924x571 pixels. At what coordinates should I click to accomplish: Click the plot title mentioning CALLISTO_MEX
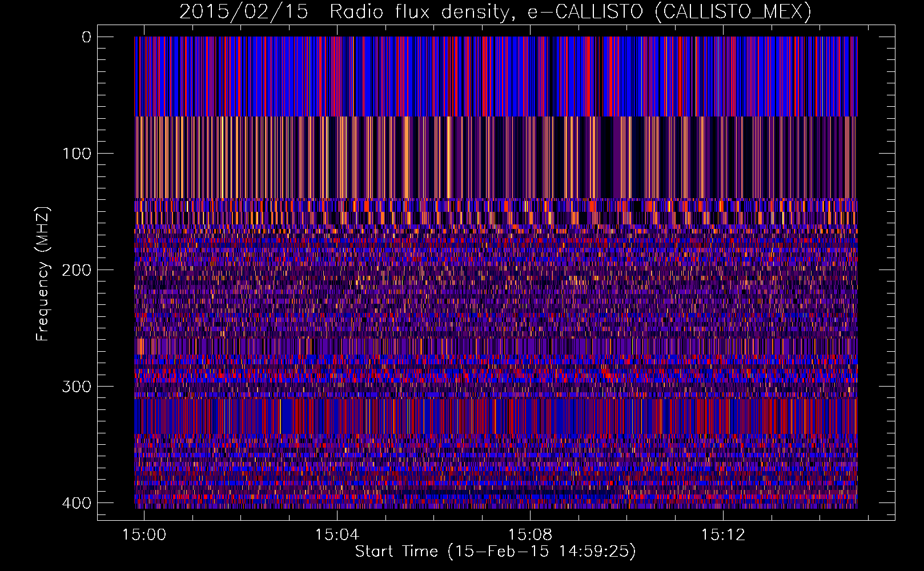[495, 12]
